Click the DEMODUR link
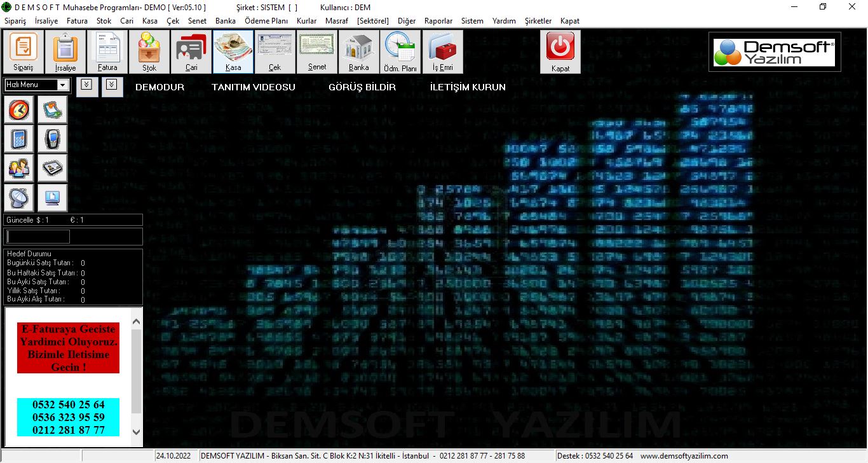The image size is (868, 463). coord(160,87)
